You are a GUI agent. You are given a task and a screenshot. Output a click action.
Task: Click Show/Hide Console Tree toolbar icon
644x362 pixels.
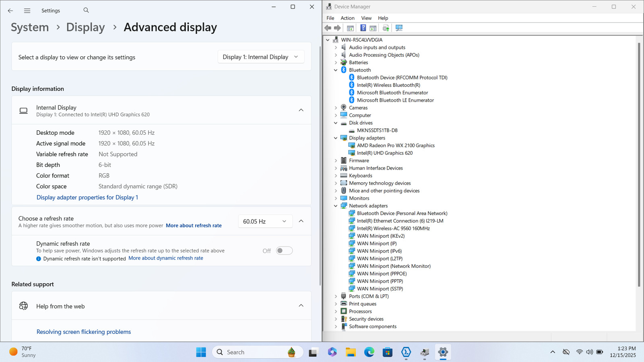pyautogui.click(x=350, y=28)
